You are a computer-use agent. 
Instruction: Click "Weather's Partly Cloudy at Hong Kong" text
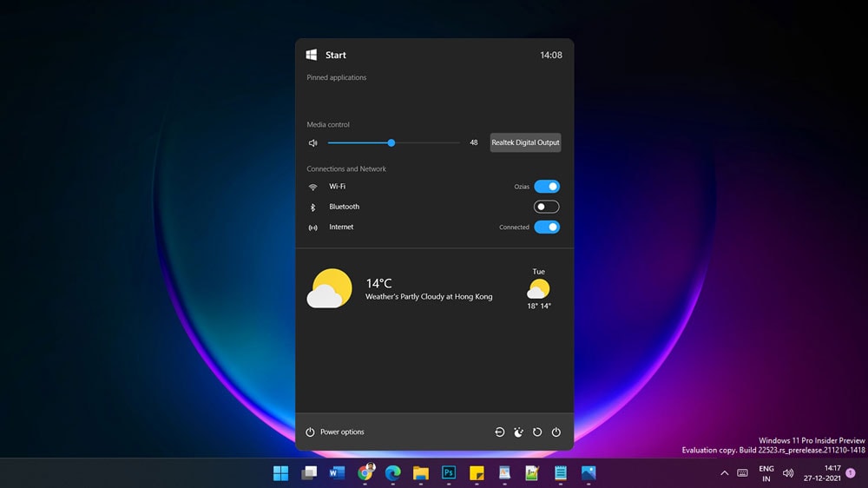tap(429, 297)
